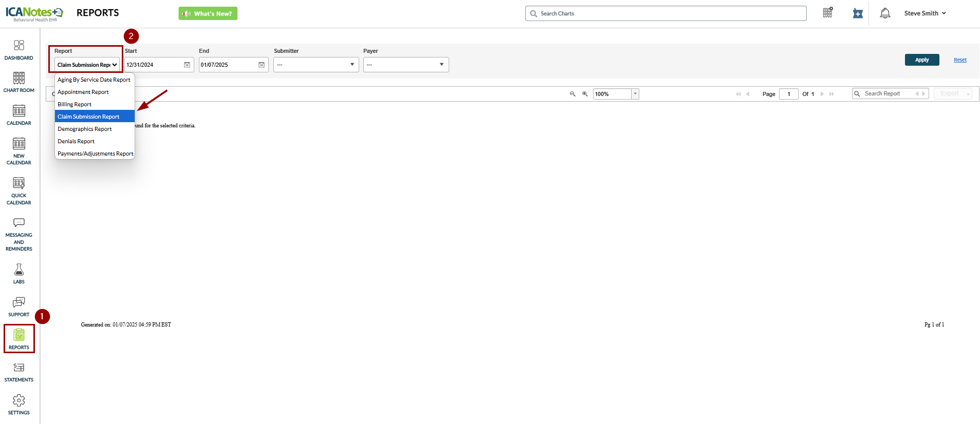Image resolution: width=980 pixels, height=424 pixels.
Task: Go to Chart Room in sidebar
Action: pyautogui.click(x=19, y=83)
